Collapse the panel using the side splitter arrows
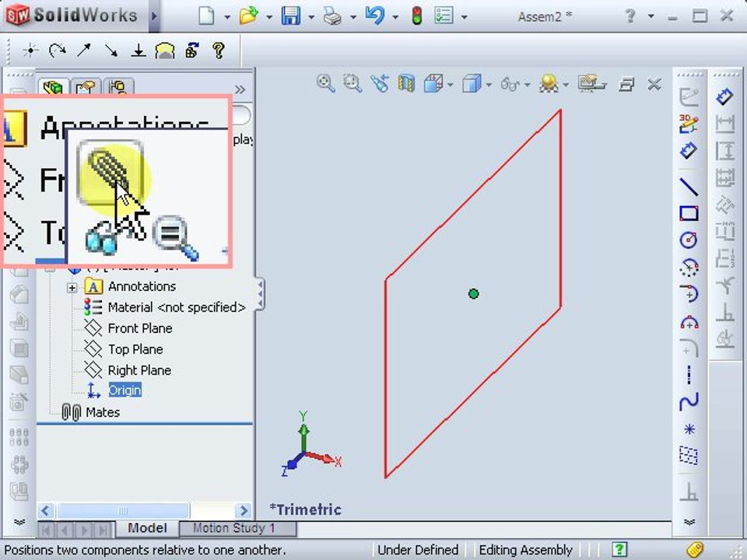 (x=260, y=293)
